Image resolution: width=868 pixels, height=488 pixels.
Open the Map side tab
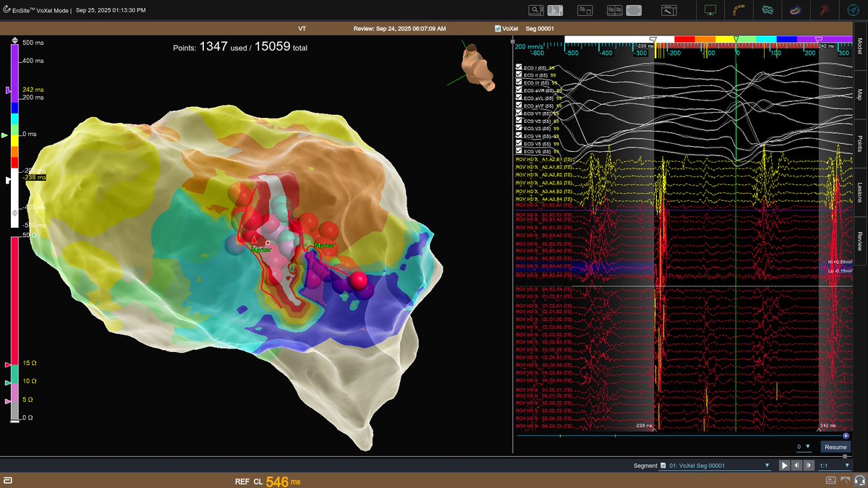coord(860,94)
